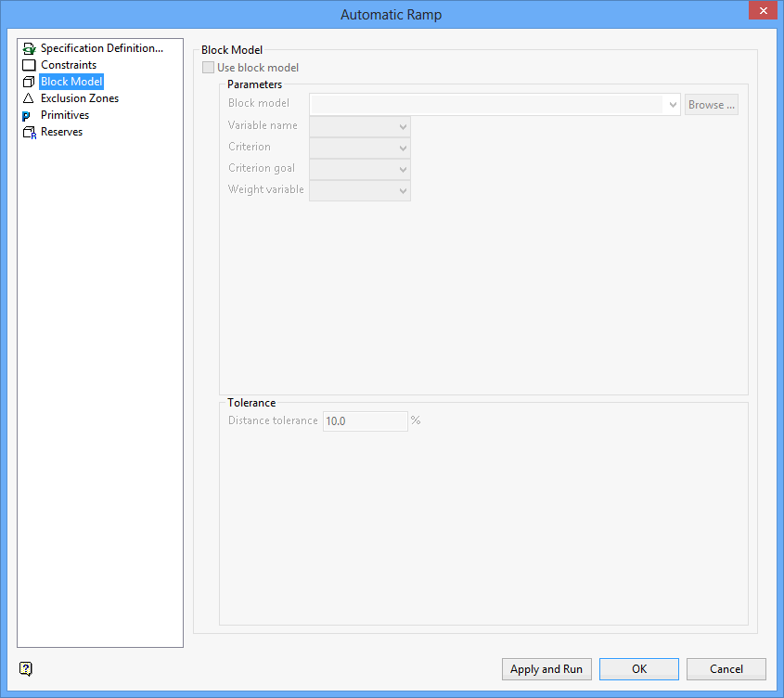Click the Cancel button
This screenshot has height=698, width=784.
pyautogui.click(x=726, y=669)
